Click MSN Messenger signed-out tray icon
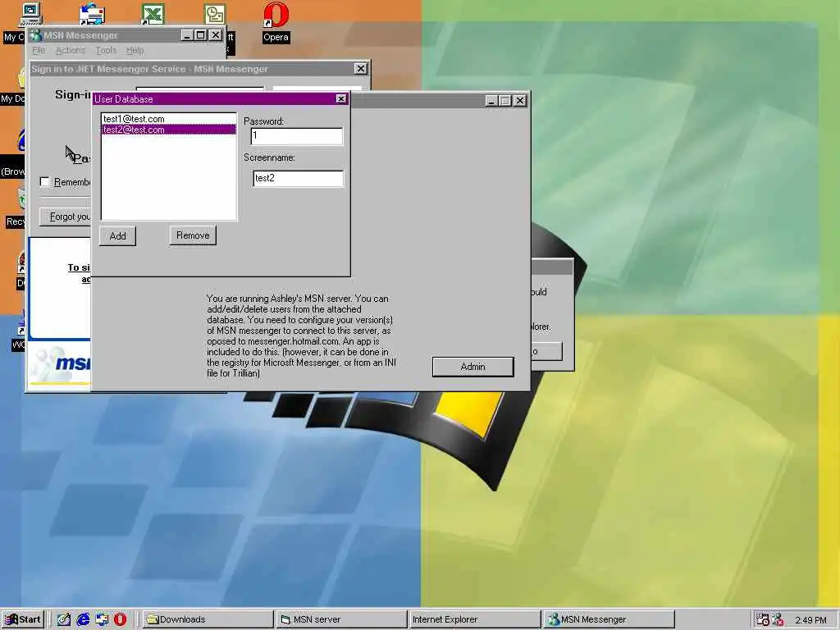Viewport: 840px width, 630px height. pyautogui.click(x=778, y=619)
